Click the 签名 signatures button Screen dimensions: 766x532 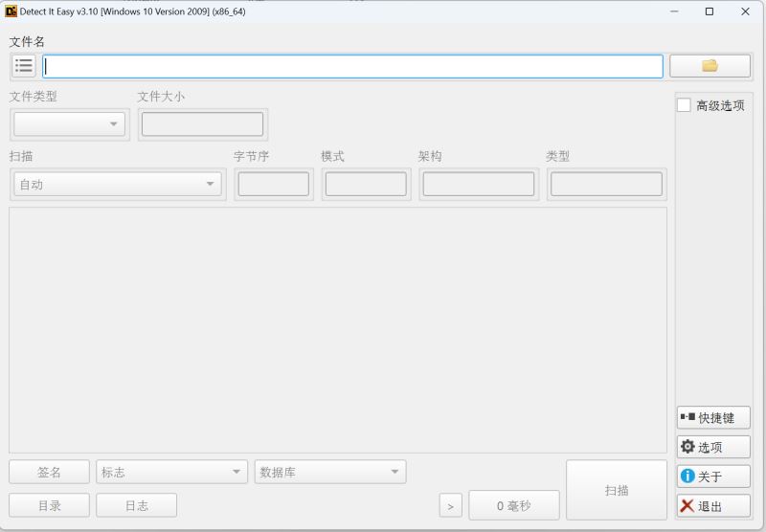coord(49,472)
